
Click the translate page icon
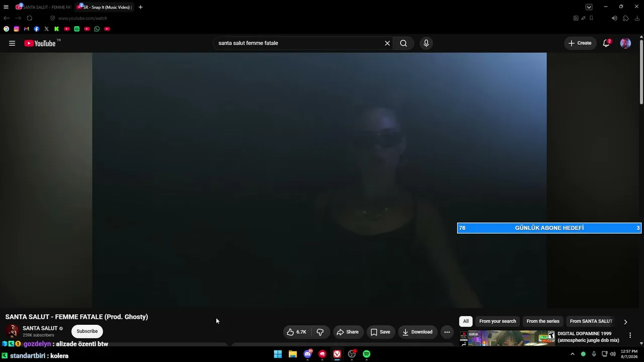[584, 18]
